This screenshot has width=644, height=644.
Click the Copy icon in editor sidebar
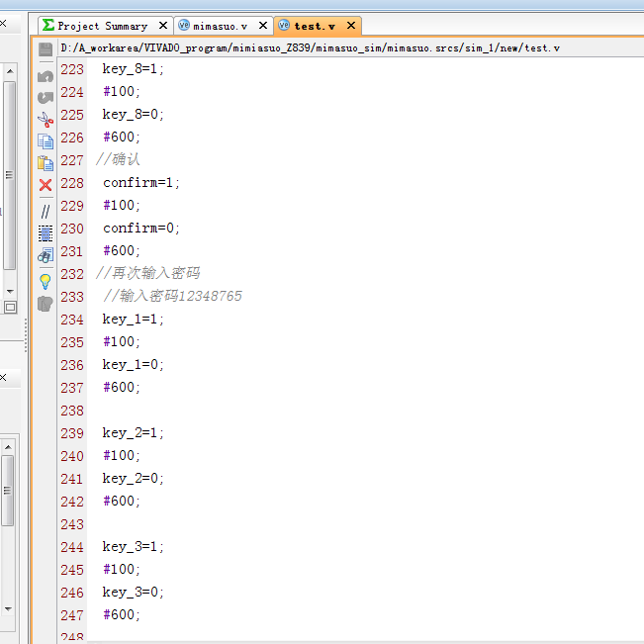point(46,141)
